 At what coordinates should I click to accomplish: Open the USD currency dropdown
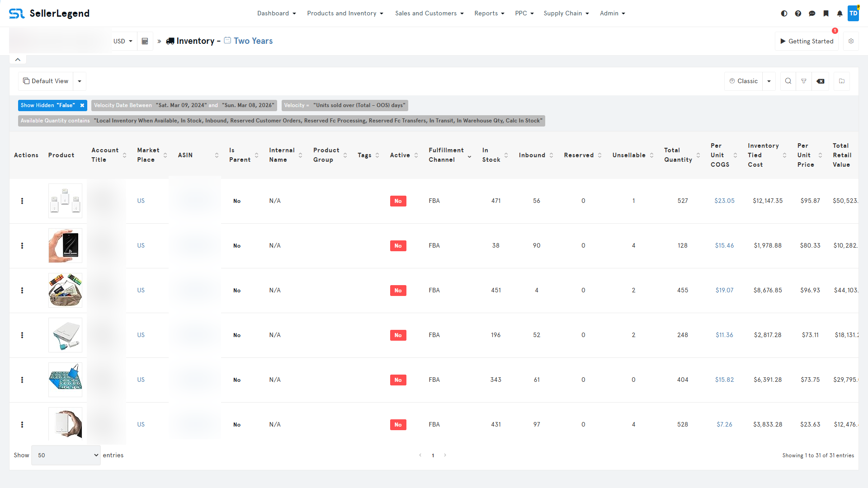tap(123, 41)
